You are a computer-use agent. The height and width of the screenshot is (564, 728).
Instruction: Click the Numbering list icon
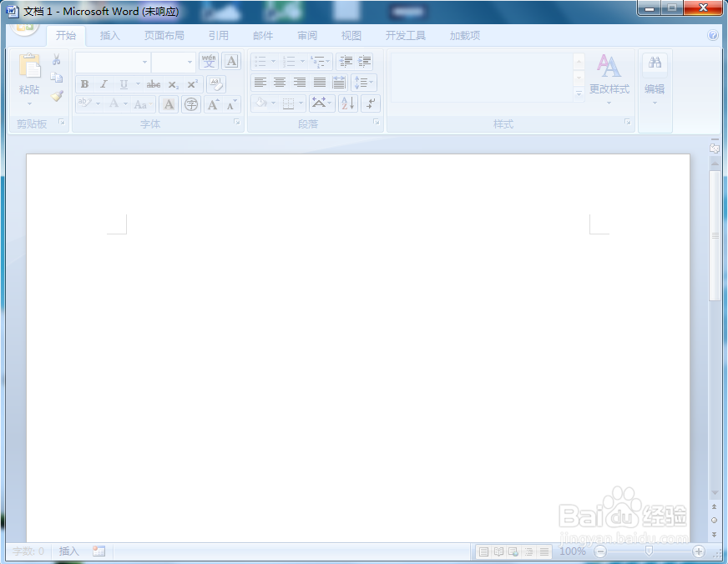[289, 61]
